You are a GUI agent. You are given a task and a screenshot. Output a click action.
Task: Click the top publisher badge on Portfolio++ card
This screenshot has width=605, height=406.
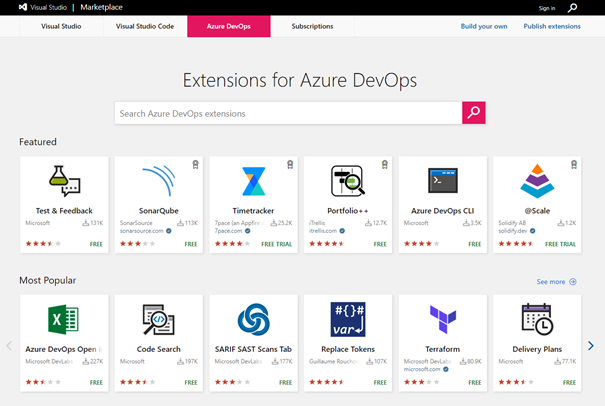point(385,165)
